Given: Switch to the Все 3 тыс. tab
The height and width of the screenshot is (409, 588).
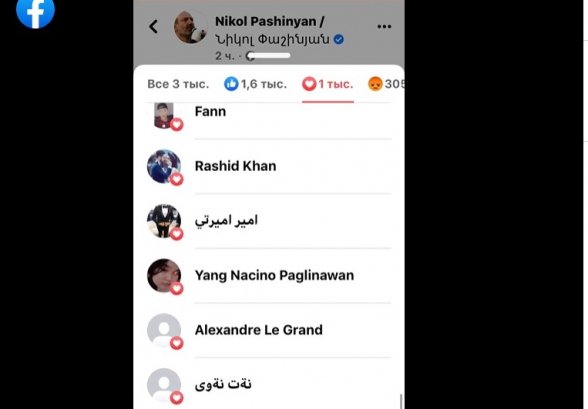Looking at the screenshot, I should pos(178,84).
